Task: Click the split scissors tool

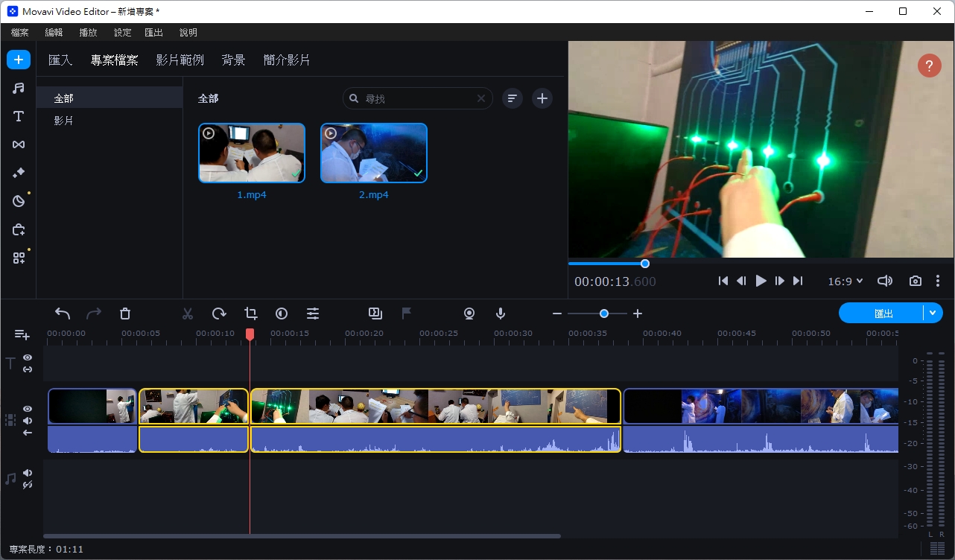Action: click(x=188, y=314)
